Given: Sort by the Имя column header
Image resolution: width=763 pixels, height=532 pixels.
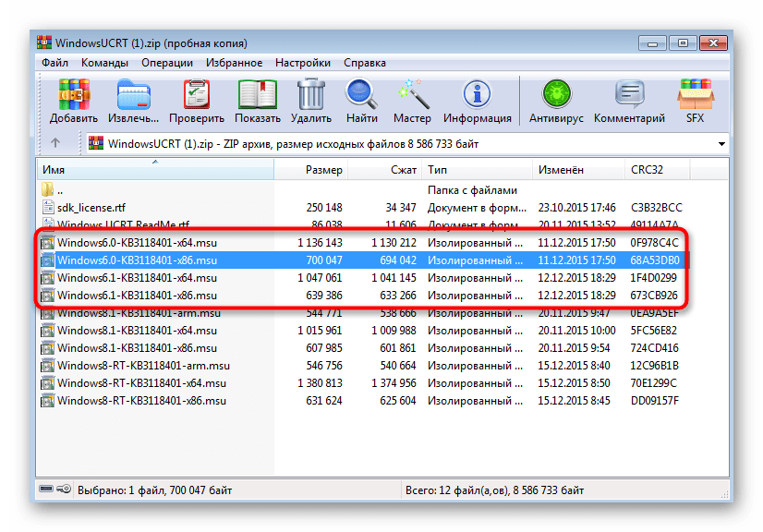Looking at the screenshot, I should click(x=155, y=169).
